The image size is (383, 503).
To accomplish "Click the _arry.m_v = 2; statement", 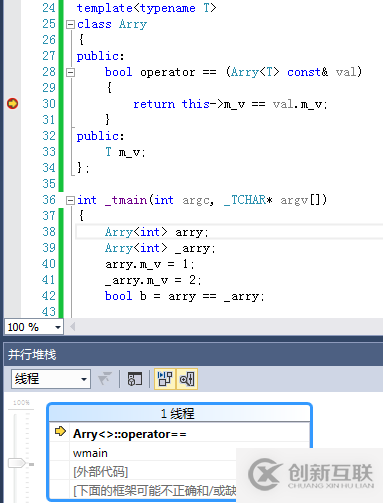I will (153, 280).
